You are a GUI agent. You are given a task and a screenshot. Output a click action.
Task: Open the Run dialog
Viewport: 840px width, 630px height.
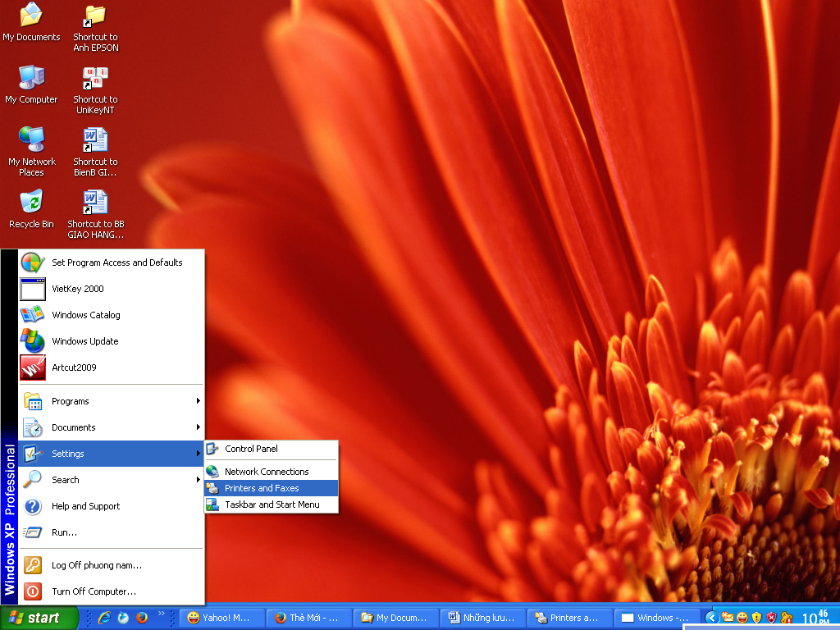point(112,532)
